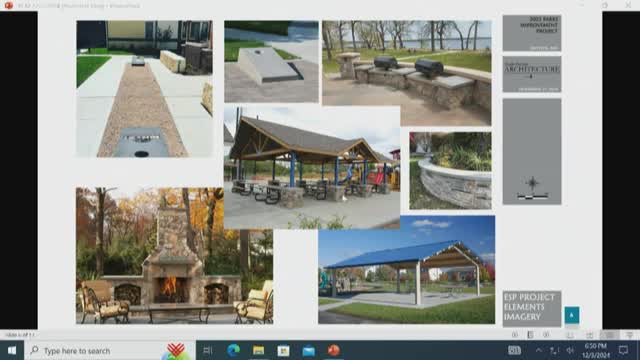Click the teal arrow button on the slide
Viewport: 640px width, 360px height.
tap(571, 315)
